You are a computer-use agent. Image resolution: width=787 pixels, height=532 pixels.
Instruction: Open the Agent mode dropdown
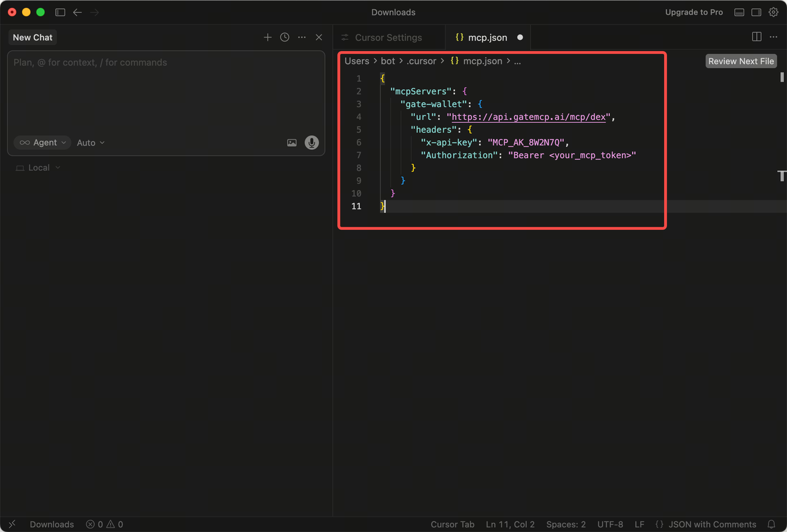point(42,143)
